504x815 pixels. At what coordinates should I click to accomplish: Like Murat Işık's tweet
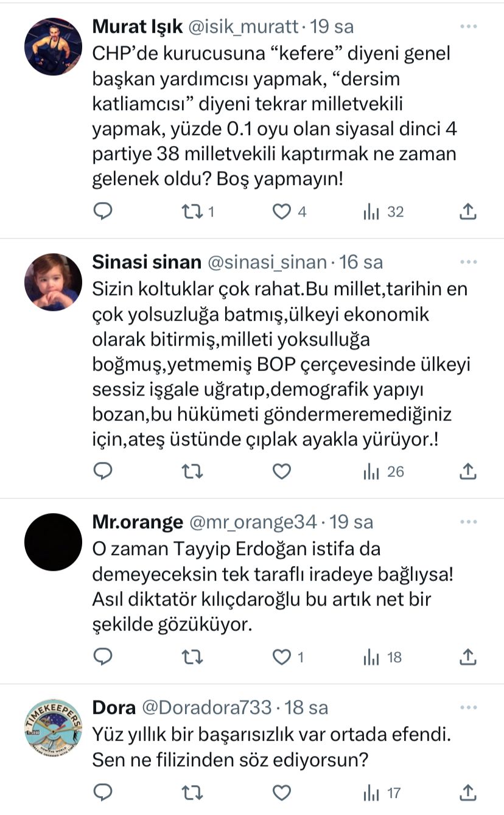coord(281,211)
